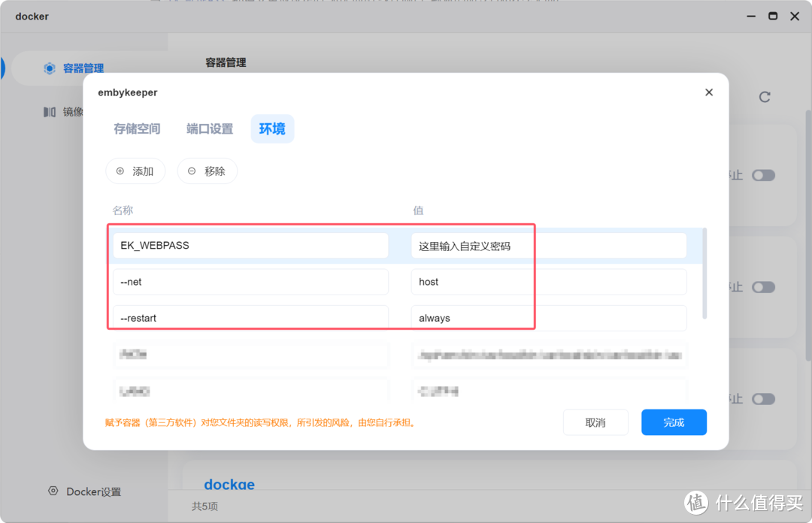Open 容器管理 section in the sidebar
Viewport: 812px width, 523px height.
pyautogui.click(x=83, y=68)
